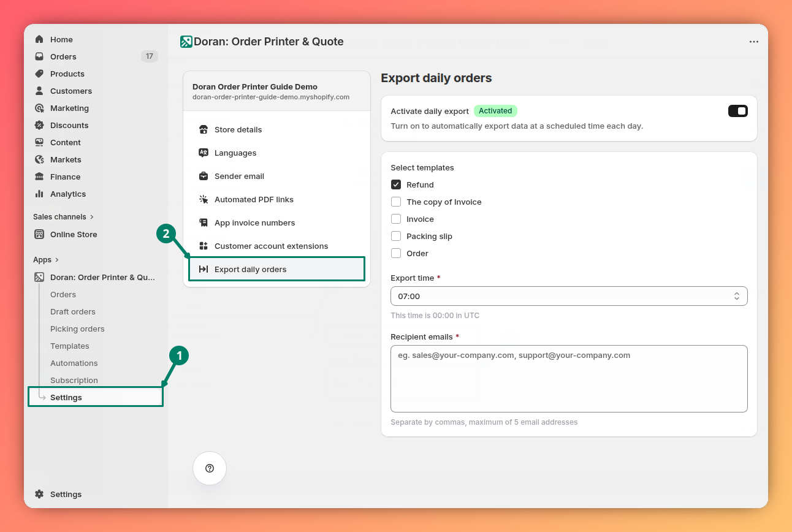Click 'Separate by commas' hint text
This screenshot has height=532, width=792.
coord(484,422)
